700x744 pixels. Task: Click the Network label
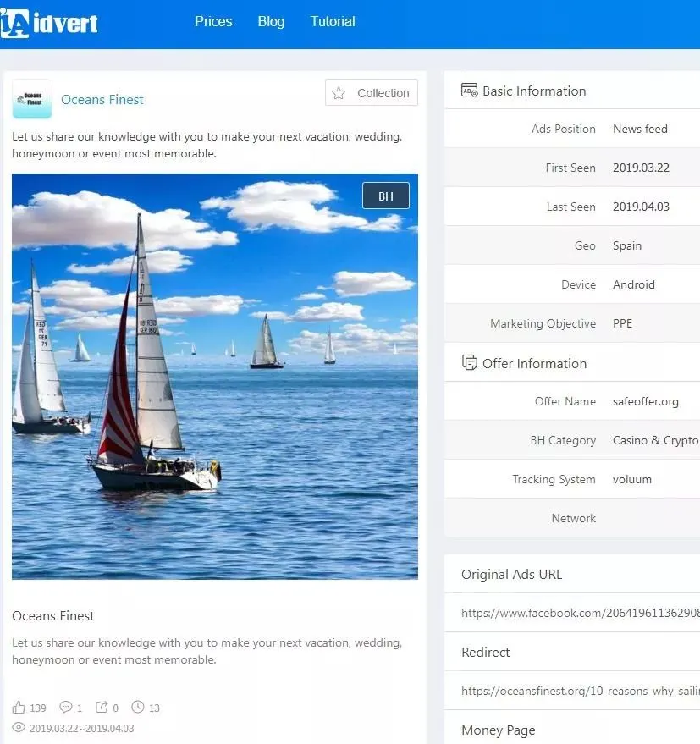click(x=573, y=519)
